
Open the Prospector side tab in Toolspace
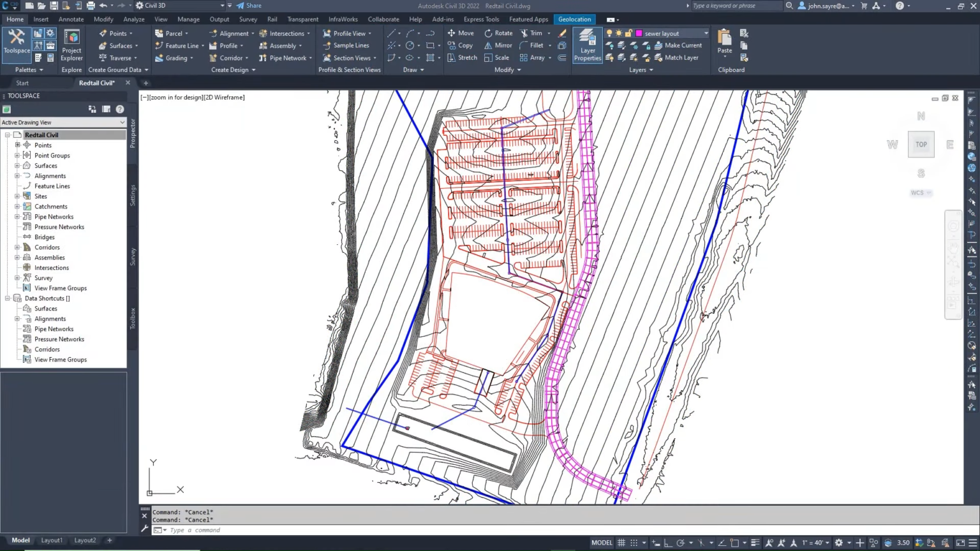pos(133,133)
